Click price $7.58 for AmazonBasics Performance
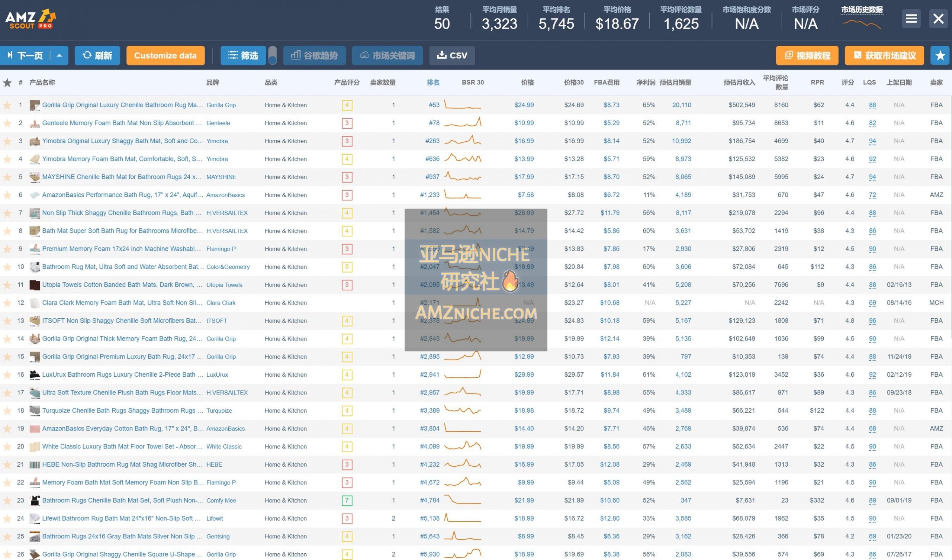The height and width of the screenshot is (560, 952). pos(526,195)
